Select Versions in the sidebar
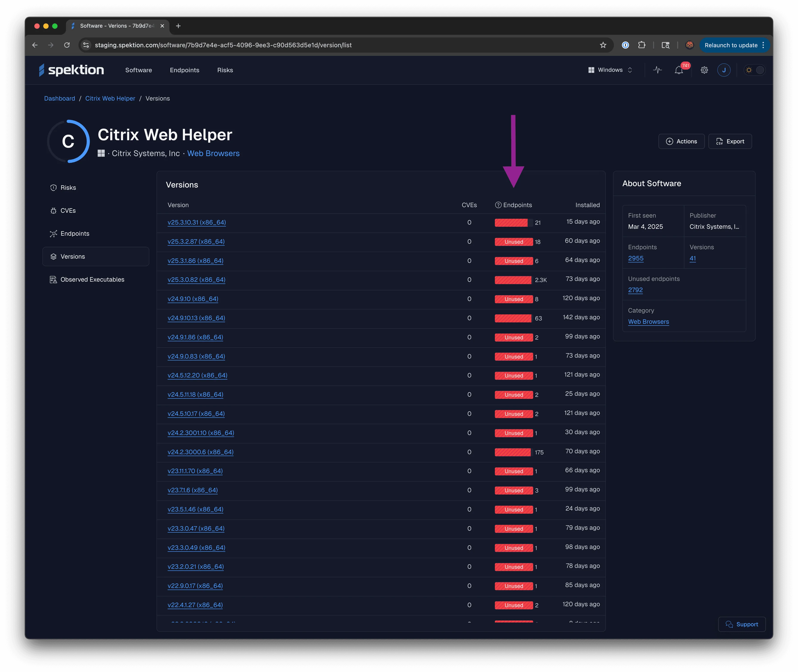The image size is (798, 672). pyautogui.click(x=96, y=256)
